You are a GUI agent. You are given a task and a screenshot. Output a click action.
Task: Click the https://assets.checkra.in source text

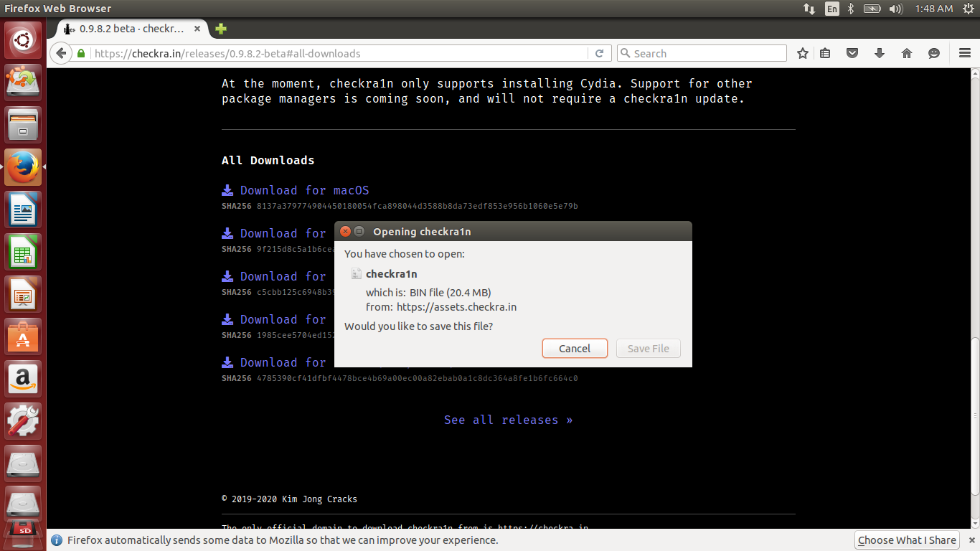click(x=456, y=307)
